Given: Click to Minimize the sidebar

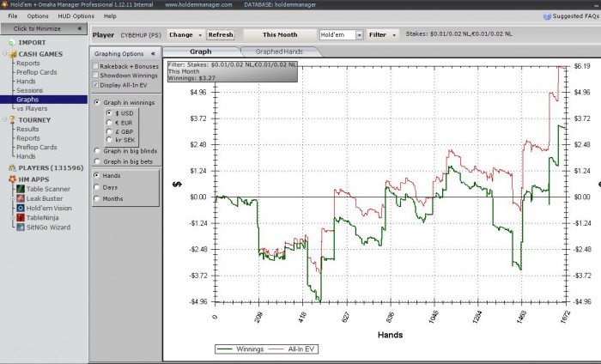Looking at the screenshot, I should point(44,28).
